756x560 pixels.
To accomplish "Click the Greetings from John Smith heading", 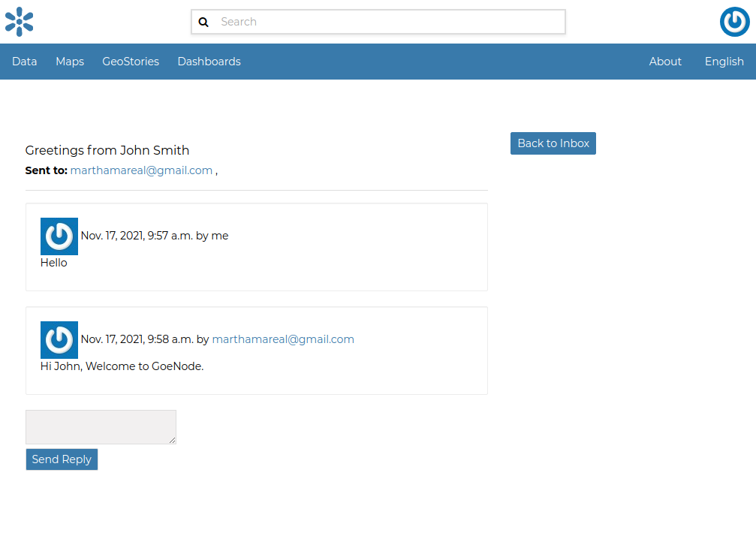I will pyautogui.click(x=107, y=150).
